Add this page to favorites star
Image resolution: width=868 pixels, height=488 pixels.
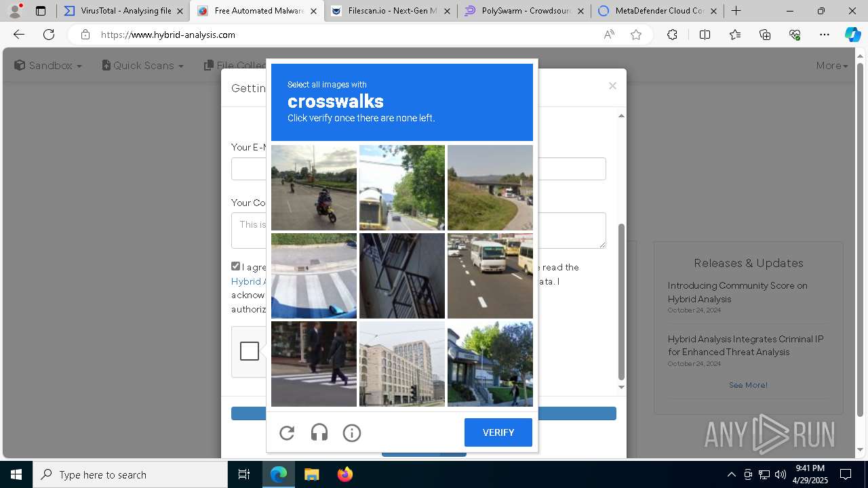click(x=636, y=35)
